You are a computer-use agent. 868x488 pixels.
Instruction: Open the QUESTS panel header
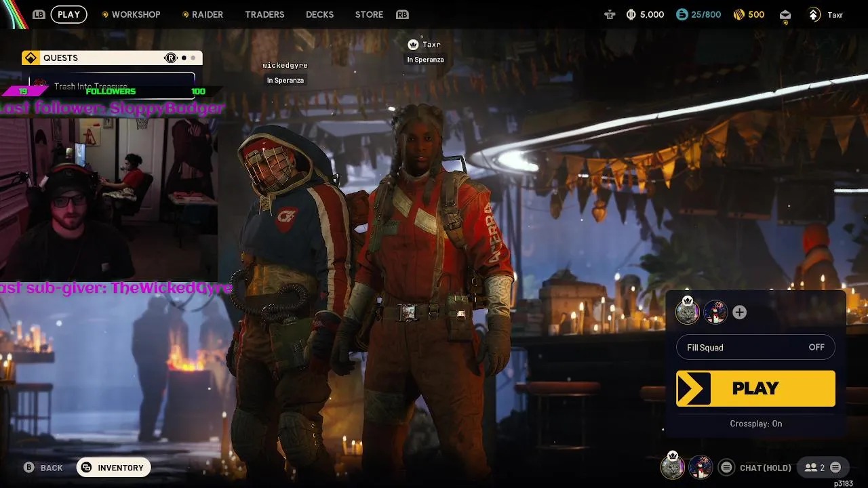pos(112,58)
